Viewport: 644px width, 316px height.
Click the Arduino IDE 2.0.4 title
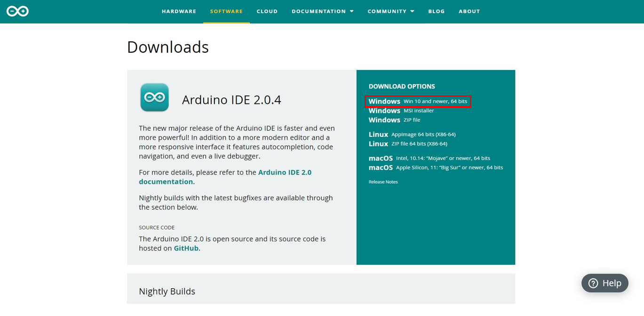(231, 100)
